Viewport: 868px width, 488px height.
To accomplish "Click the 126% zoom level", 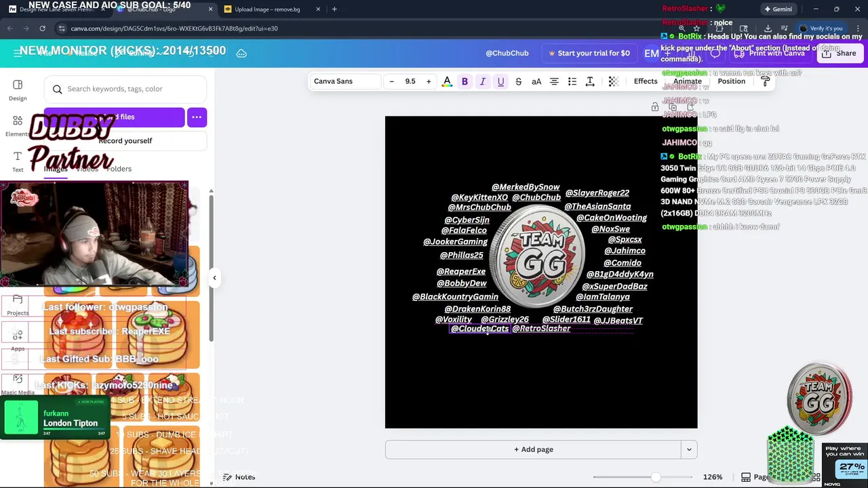I will pyautogui.click(x=713, y=477).
